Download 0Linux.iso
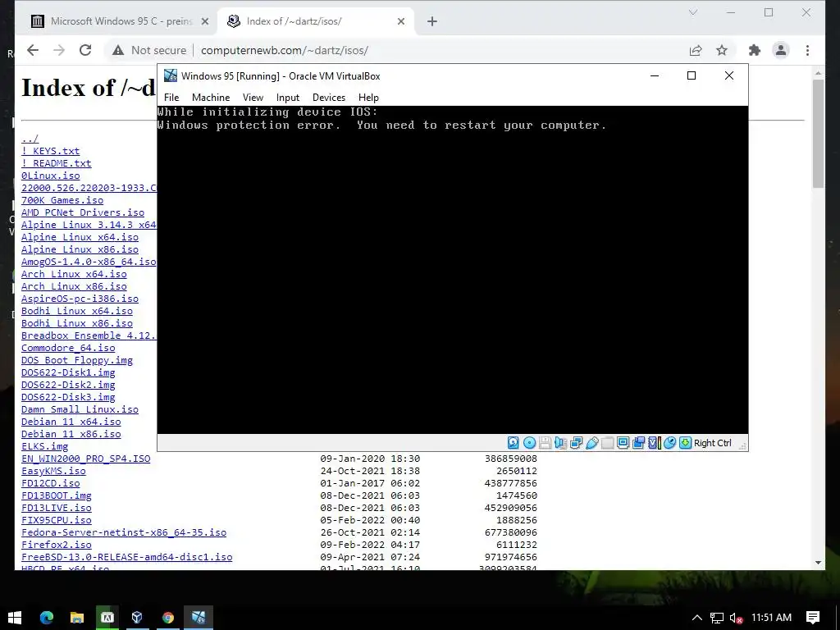The image size is (840, 630). 50,176
